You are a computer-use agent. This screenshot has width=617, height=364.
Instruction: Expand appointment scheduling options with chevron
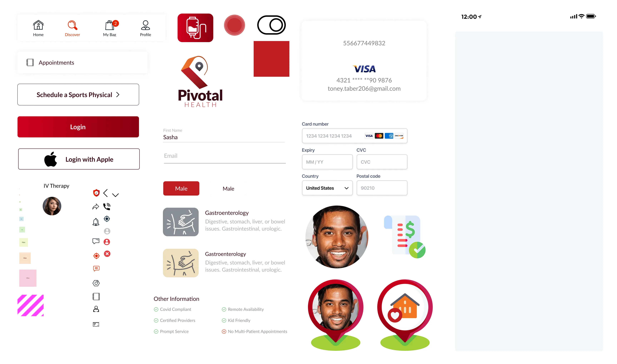[119, 94]
